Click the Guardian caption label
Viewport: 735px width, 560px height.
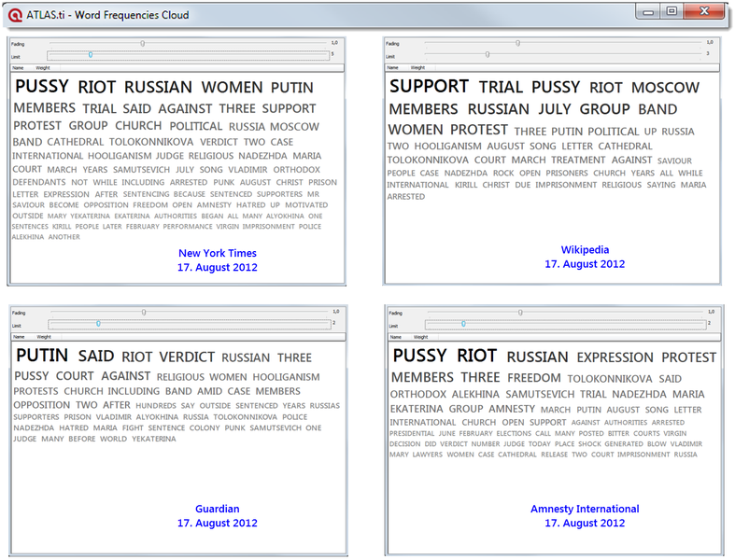tap(218, 509)
